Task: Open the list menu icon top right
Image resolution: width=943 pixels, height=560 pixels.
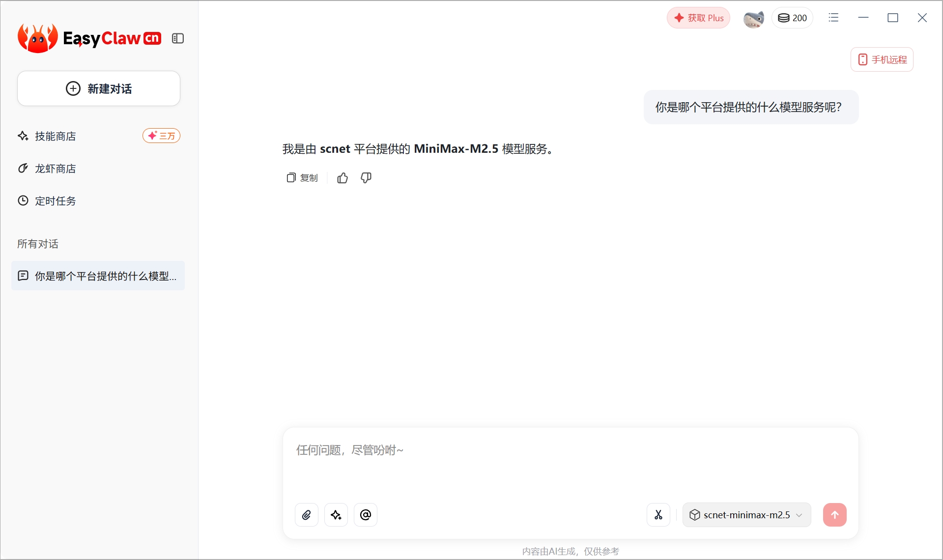Action: click(833, 17)
